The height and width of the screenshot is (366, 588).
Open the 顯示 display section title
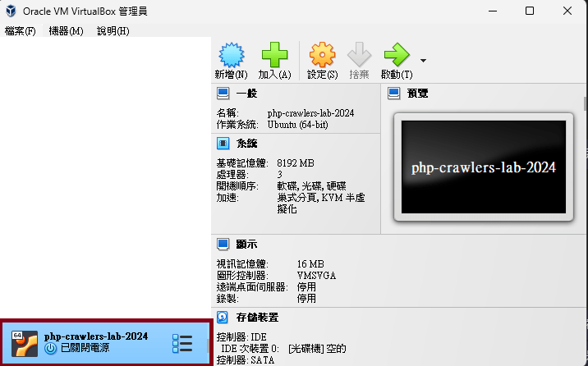(246, 245)
